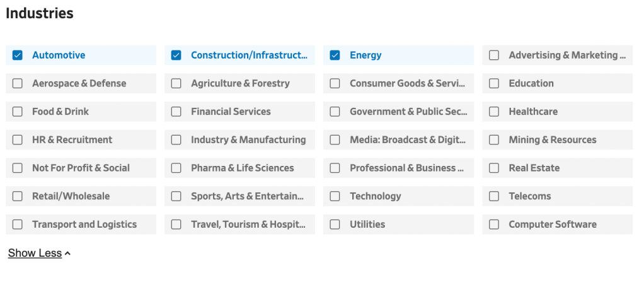This screenshot has width=644, height=287.
Task: Check the Computer Software checkbox
Action: click(x=495, y=225)
